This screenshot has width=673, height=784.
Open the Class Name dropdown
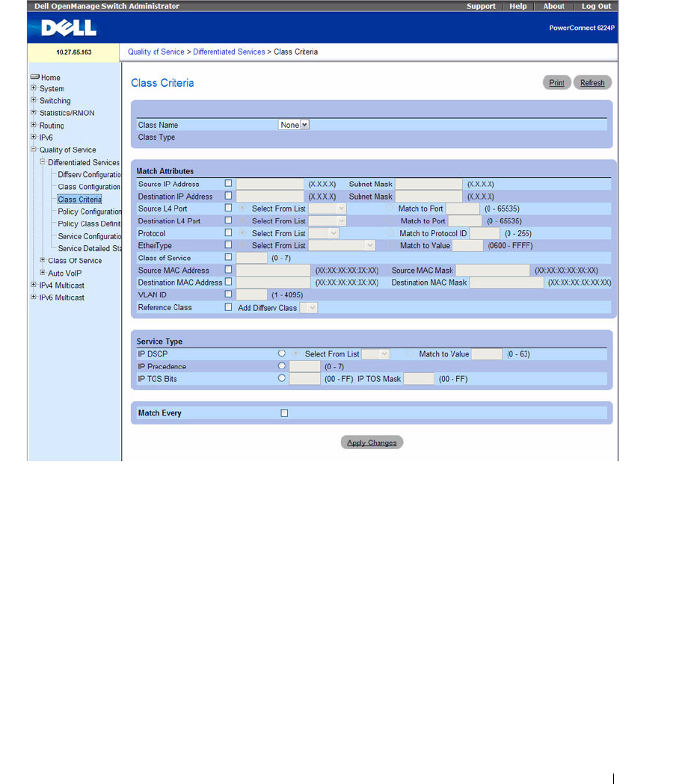[294, 125]
